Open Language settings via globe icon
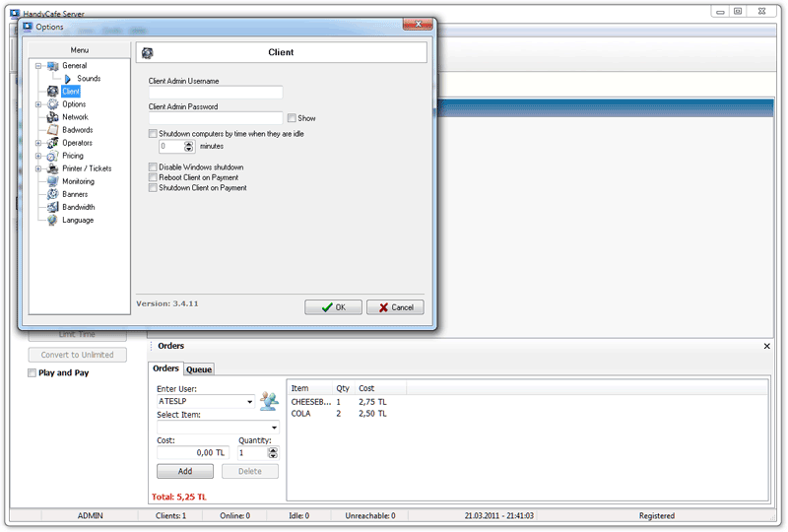Image resolution: width=788 pixels, height=532 pixels. click(52, 220)
